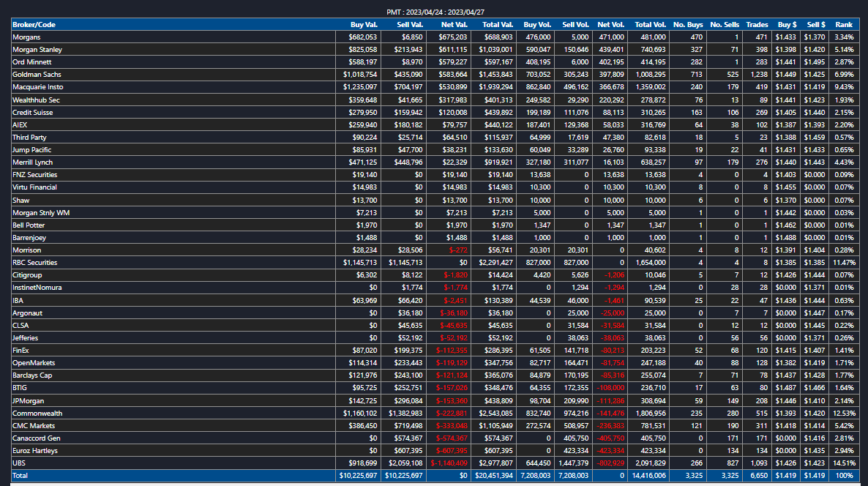Click the JPMorgan broker name
The height and width of the screenshot is (486, 868).
29,401
